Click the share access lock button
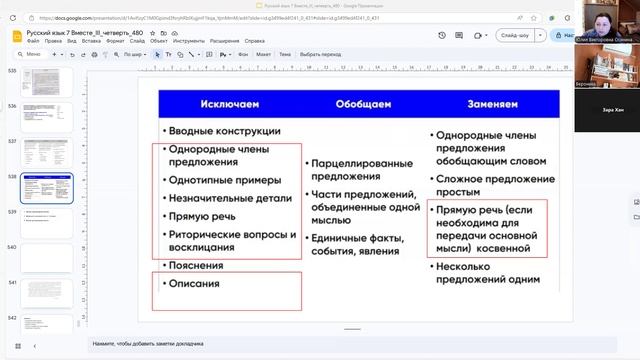This screenshot has height=360, width=640. pyautogui.click(x=563, y=36)
